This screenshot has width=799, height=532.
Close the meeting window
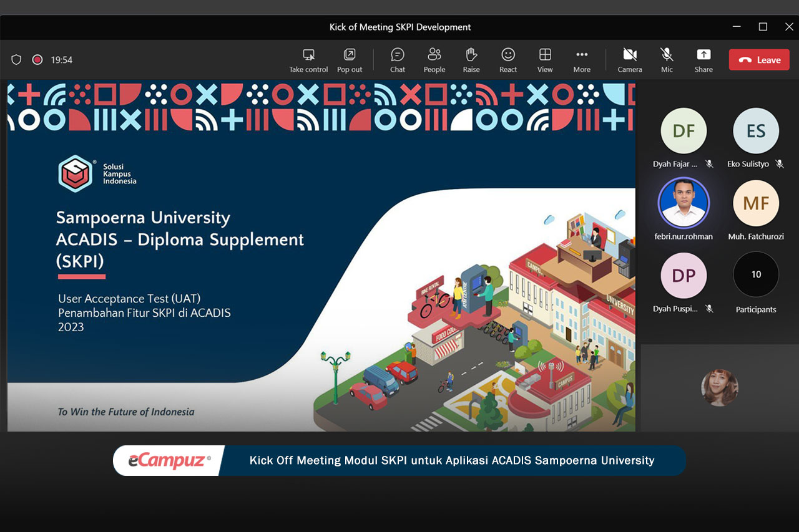point(789,27)
